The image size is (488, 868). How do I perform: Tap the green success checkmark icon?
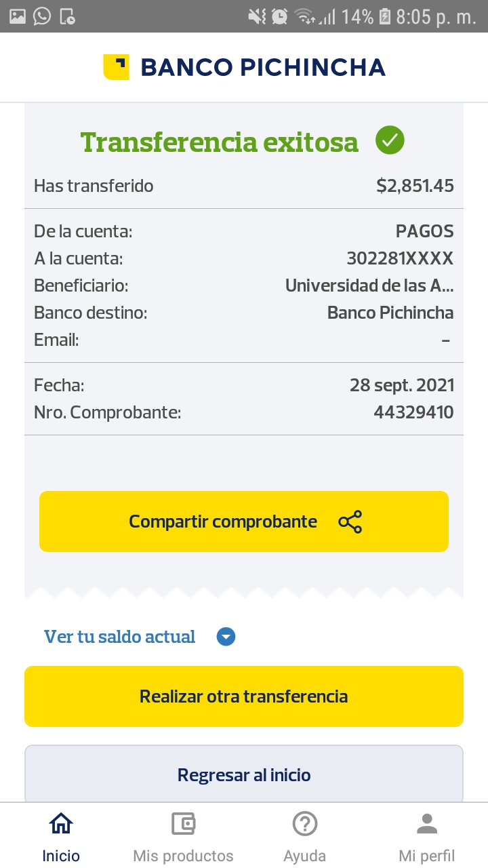click(x=390, y=140)
